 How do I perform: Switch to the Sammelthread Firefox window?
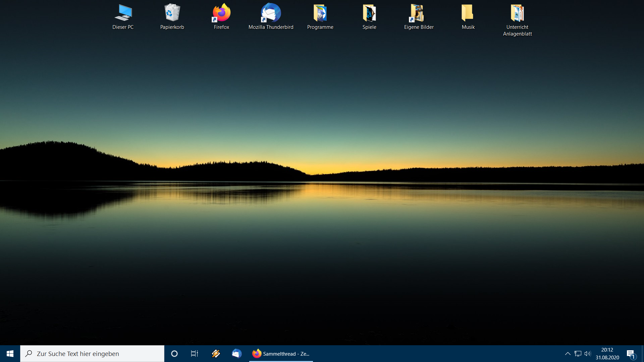[x=281, y=354]
